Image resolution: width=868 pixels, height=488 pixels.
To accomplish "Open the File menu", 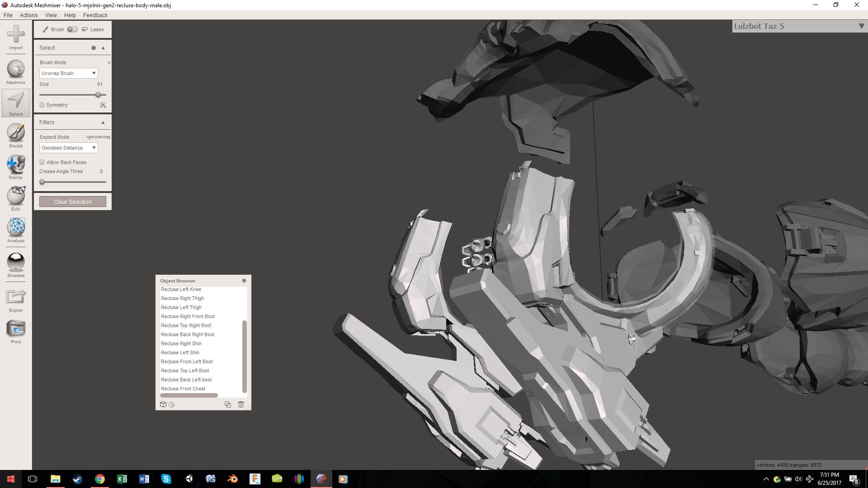I will coord(8,15).
